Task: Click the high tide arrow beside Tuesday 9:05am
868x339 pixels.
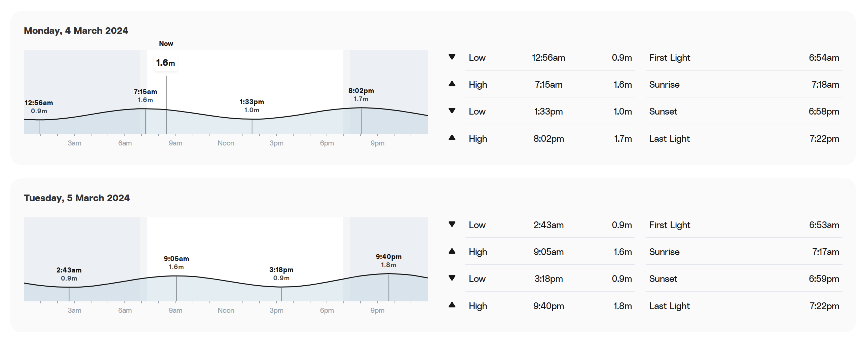Action: (x=452, y=251)
